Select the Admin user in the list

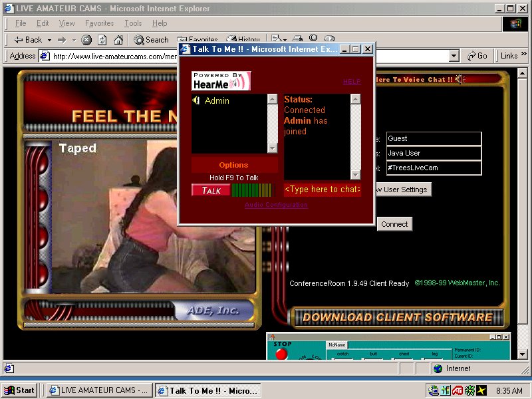[217, 101]
